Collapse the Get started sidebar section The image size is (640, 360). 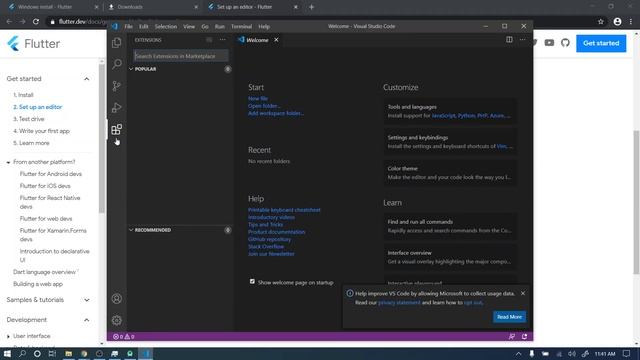(x=87, y=79)
